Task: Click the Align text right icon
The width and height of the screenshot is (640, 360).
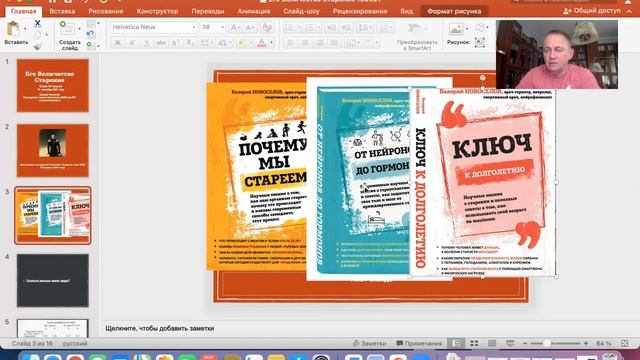Action: tap(320, 43)
